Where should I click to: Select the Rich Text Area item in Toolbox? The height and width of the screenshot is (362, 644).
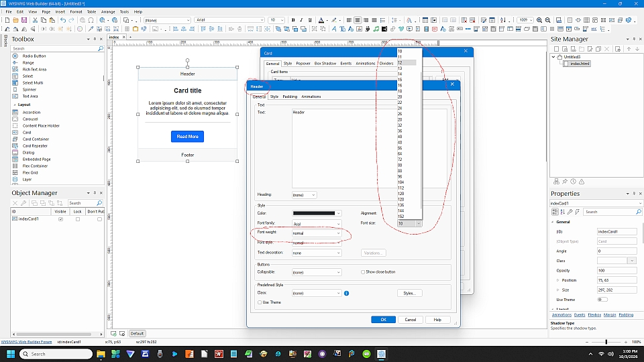point(34,69)
